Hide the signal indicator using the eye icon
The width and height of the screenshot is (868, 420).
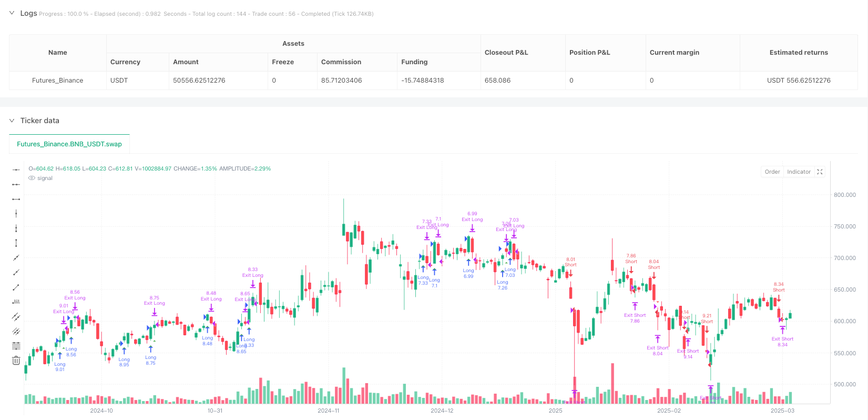click(32, 178)
